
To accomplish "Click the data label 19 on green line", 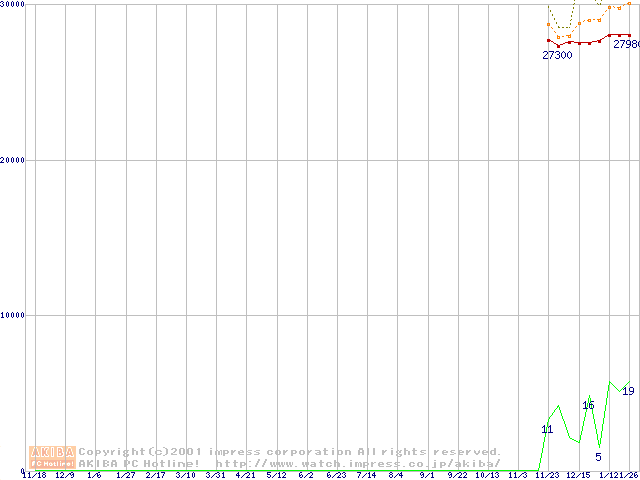I will [x=628, y=391].
